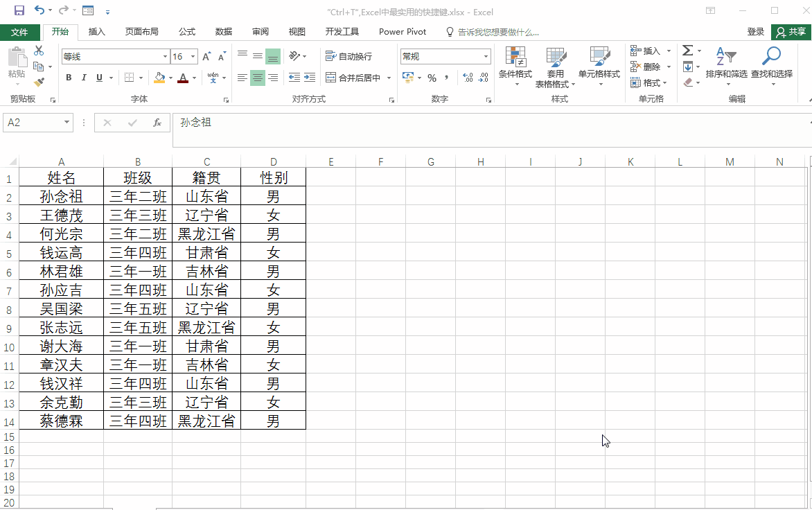Expand Font dialog launcher in 字体 group
The width and height of the screenshot is (812, 510).
227,100
